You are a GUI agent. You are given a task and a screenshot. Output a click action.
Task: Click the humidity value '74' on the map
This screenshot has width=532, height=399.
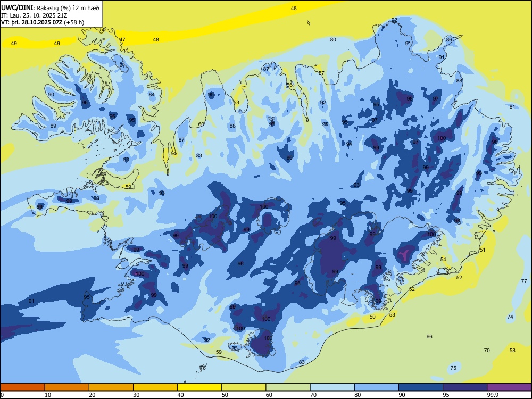pyautogui.click(x=510, y=317)
